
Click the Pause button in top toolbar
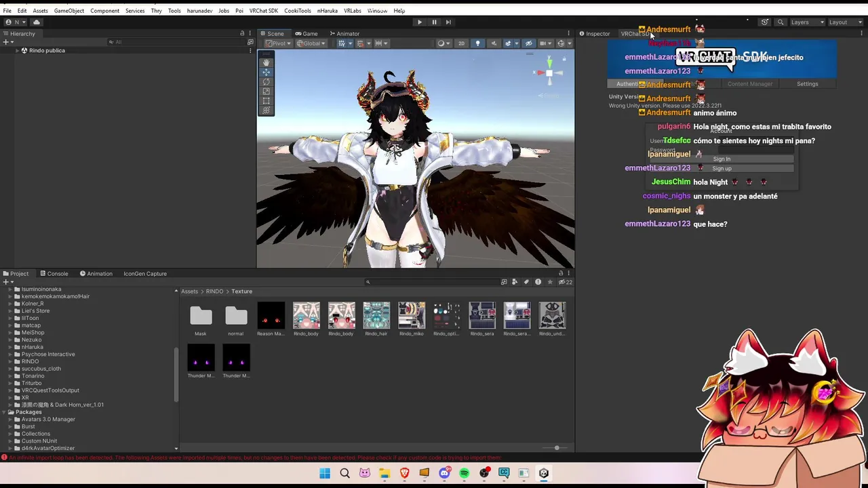(x=434, y=22)
